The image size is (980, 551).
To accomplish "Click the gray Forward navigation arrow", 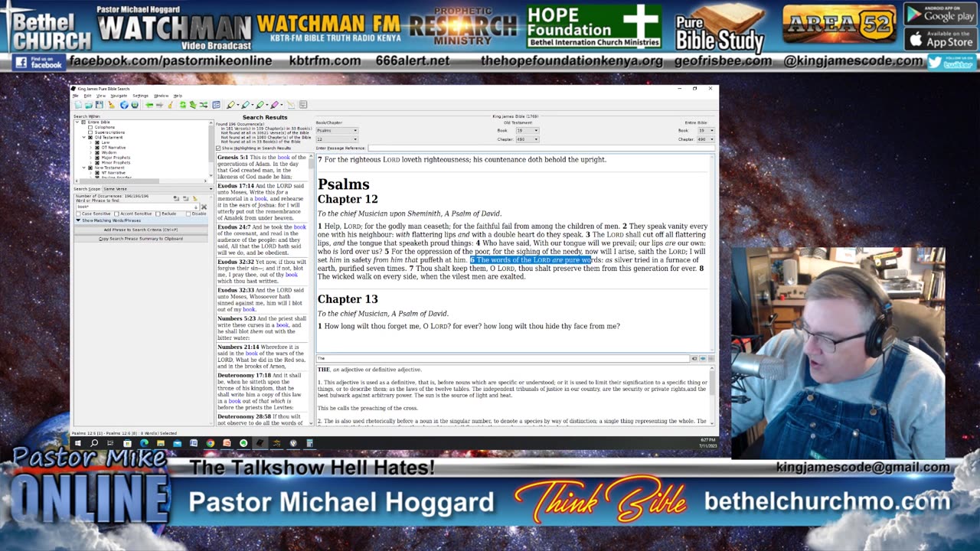I will click(x=159, y=105).
